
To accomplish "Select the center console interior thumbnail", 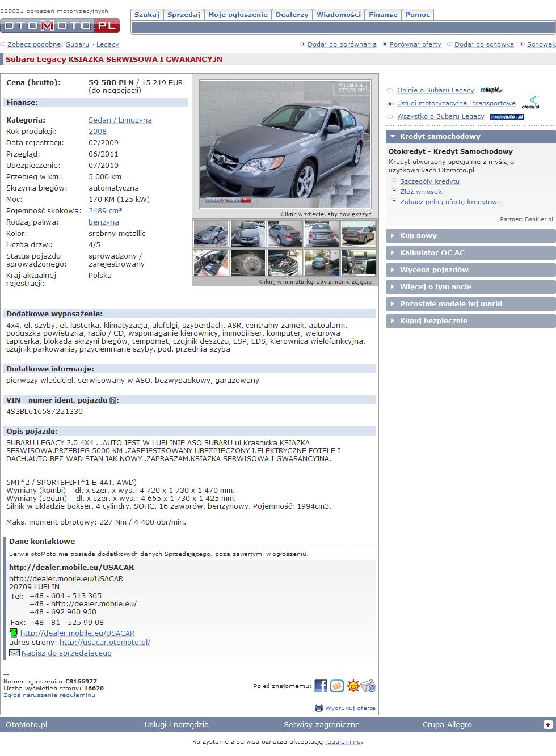I will tap(359, 263).
